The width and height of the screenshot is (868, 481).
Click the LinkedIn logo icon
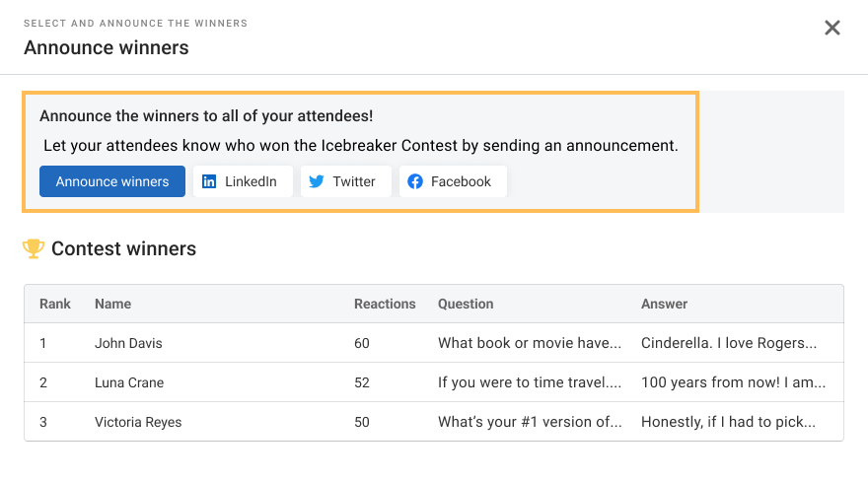[209, 181]
